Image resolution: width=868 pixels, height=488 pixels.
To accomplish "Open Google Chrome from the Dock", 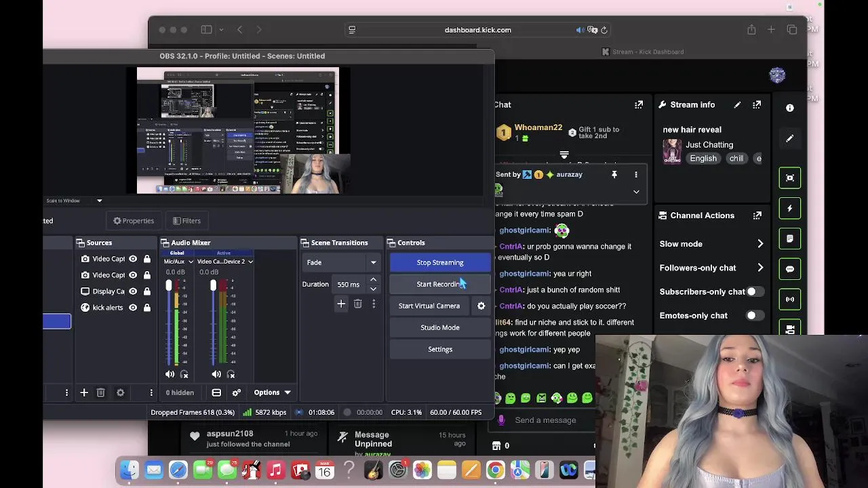I will (496, 470).
